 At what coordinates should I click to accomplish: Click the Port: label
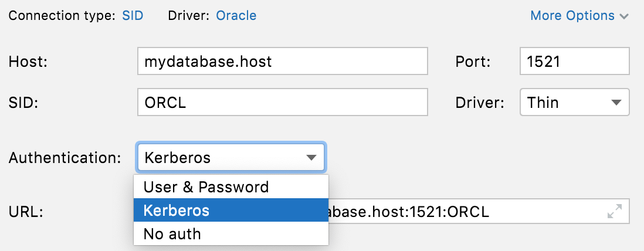pos(472,62)
